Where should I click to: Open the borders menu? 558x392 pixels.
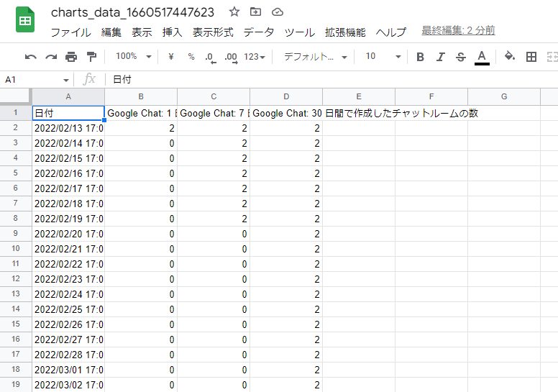(531, 57)
